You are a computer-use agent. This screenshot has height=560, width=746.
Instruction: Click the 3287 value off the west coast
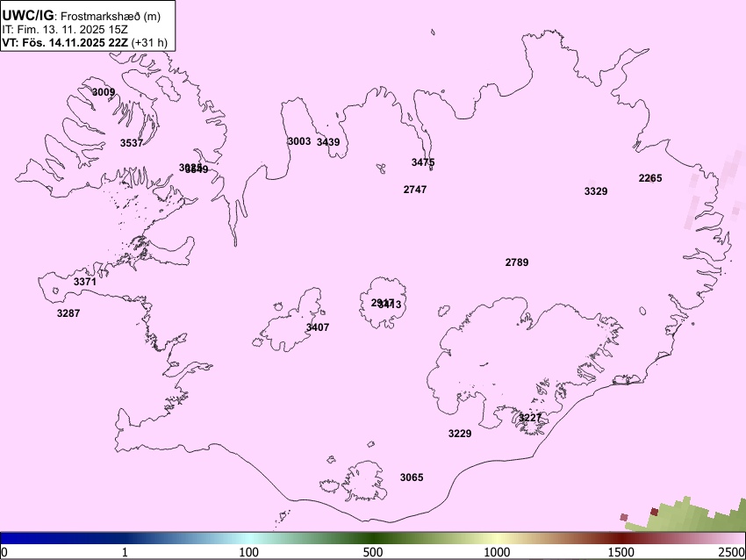click(x=68, y=313)
